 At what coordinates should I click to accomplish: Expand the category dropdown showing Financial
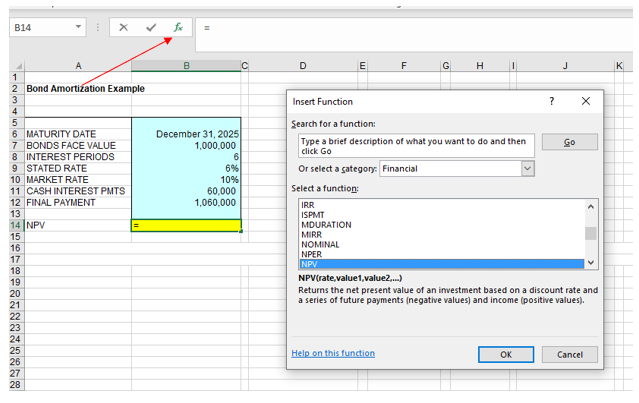tap(528, 169)
